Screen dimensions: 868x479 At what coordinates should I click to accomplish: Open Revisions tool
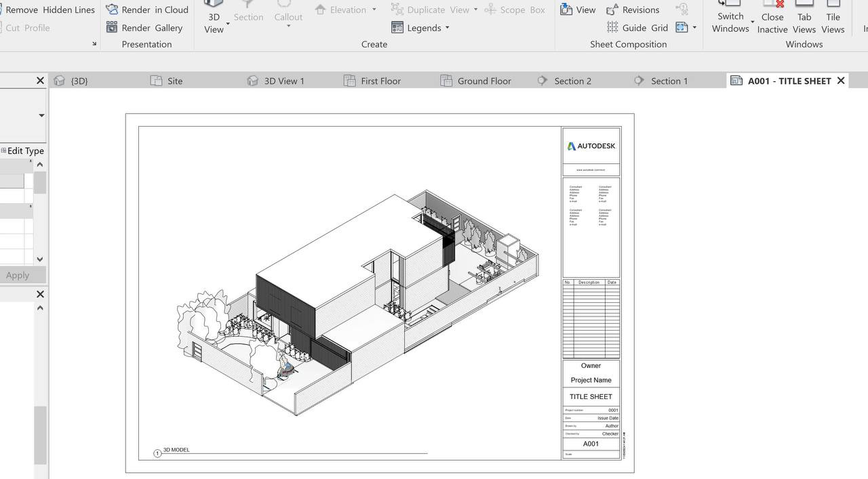tap(633, 9)
